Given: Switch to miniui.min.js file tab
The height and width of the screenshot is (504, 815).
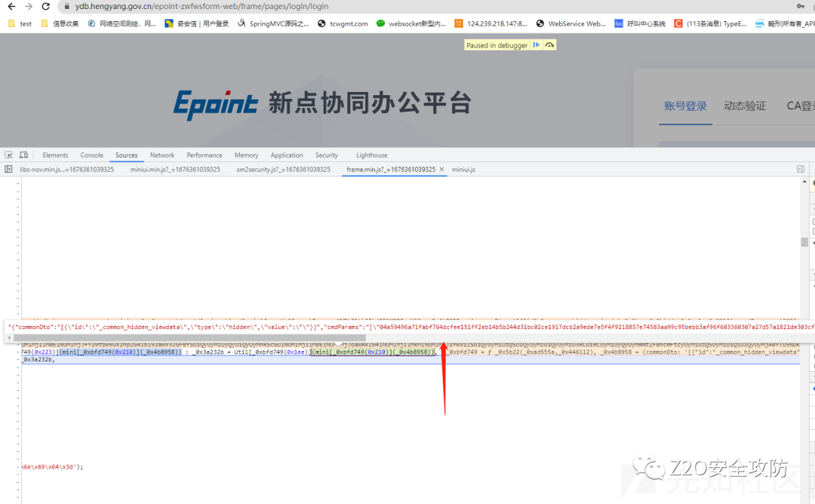Looking at the screenshot, I should [x=175, y=170].
